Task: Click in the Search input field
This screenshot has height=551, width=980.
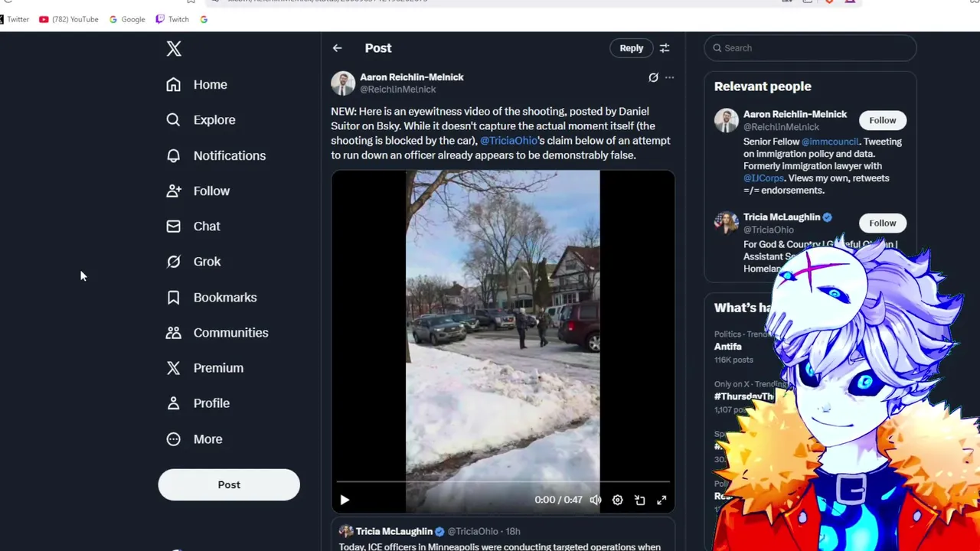Action: pyautogui.click(x=810, y=48)
